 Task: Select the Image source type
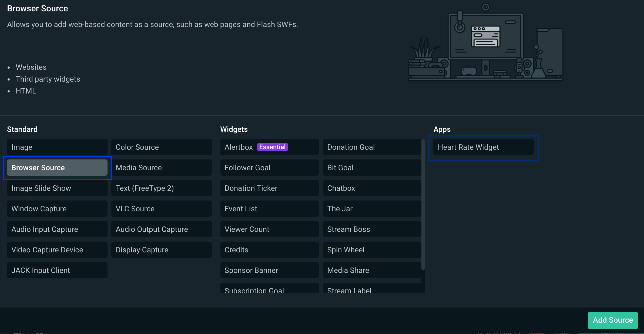(x=57, y=147)
